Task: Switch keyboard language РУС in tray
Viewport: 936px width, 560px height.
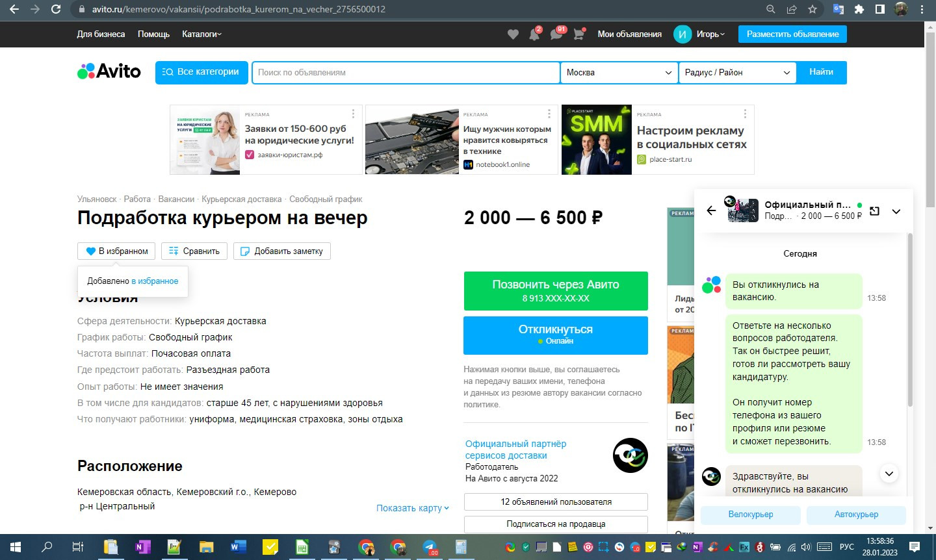Action: (847, 547)
